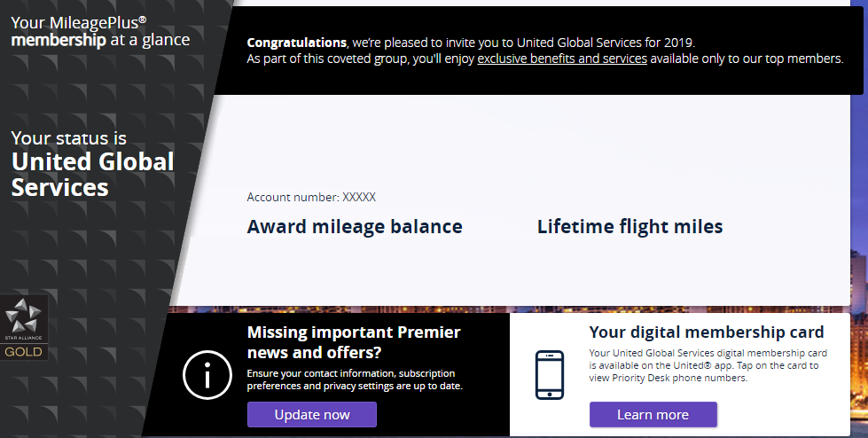Image resolution: width=868 pixels, height=438 pixels.
Task: Click the MileagePlus membership at a glance heading
Action: click(100, 32)
